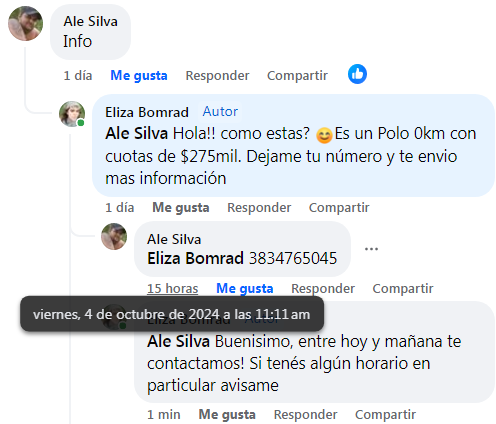496x424 pixels.
Task: Click Compartir under the Info comment
Action: click(297, 76)
